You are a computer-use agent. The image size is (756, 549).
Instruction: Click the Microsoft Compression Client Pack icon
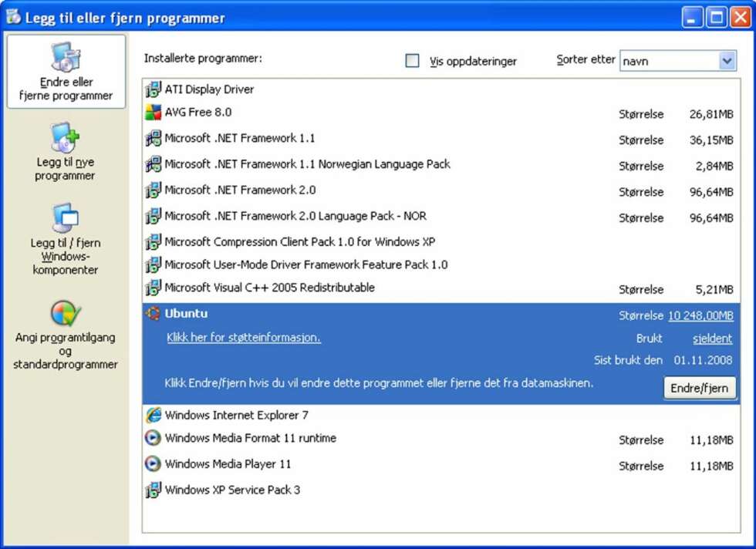click(153, 242)
